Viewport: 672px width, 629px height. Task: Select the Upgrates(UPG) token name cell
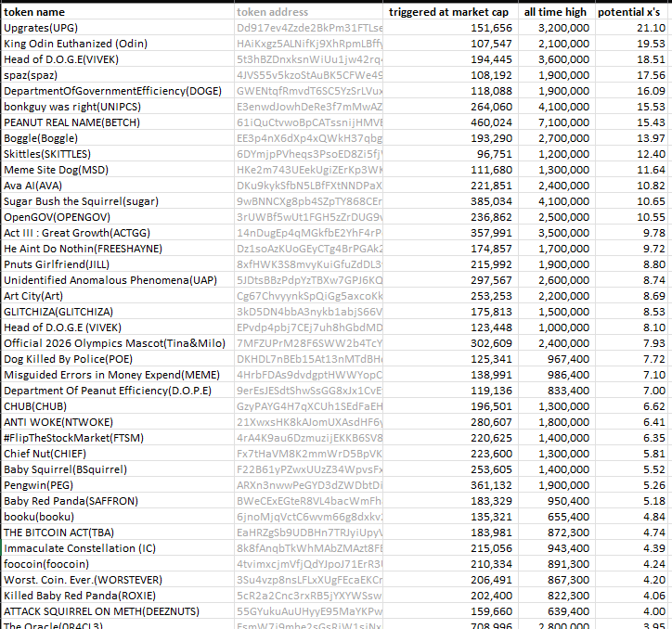tap(118, 28)
